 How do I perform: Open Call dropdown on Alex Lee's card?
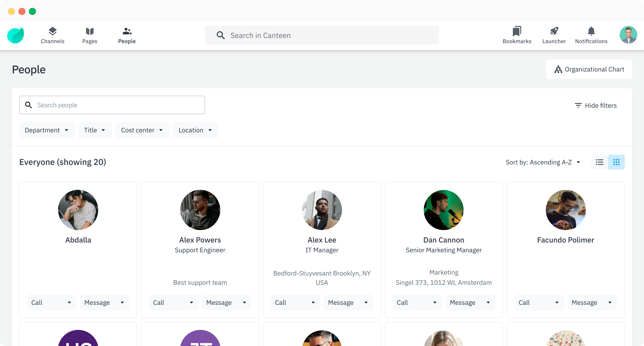(295, 302)
